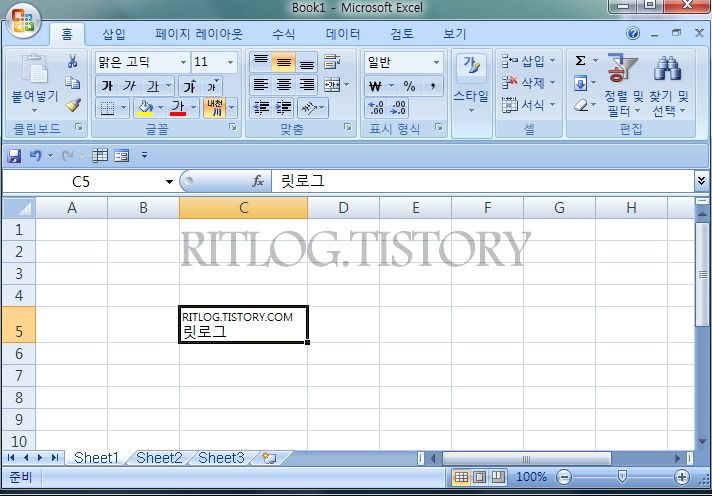This screenshot has width=712, height=496.
Task: Toggle center text alignment
Action: [284, 84]
